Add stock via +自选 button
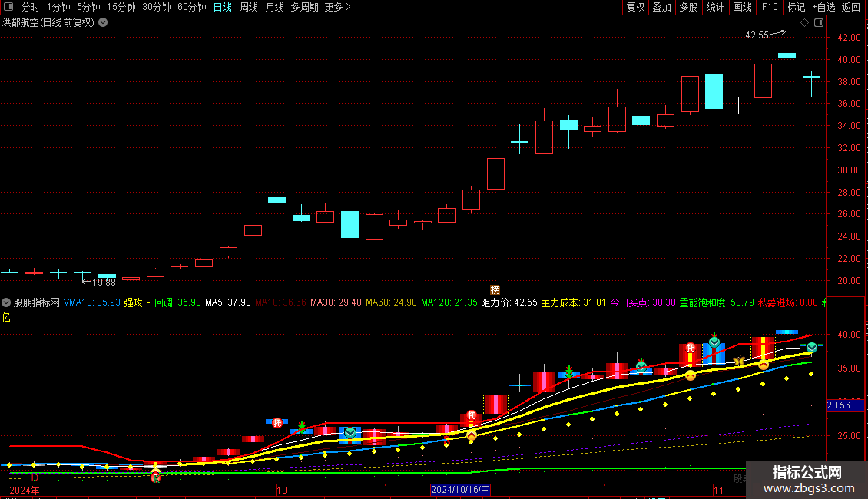868x499 pixels. click(x=823, y=7)
